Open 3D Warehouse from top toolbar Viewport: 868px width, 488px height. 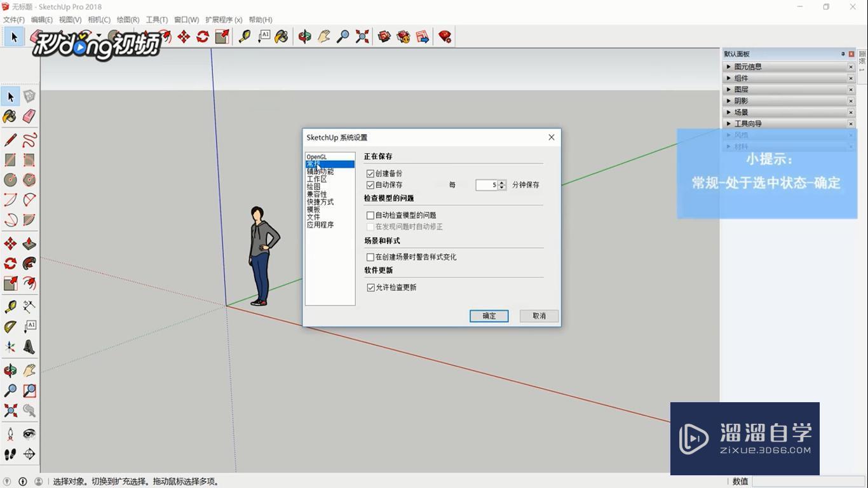pyautogui.click(x=384, y=37)
